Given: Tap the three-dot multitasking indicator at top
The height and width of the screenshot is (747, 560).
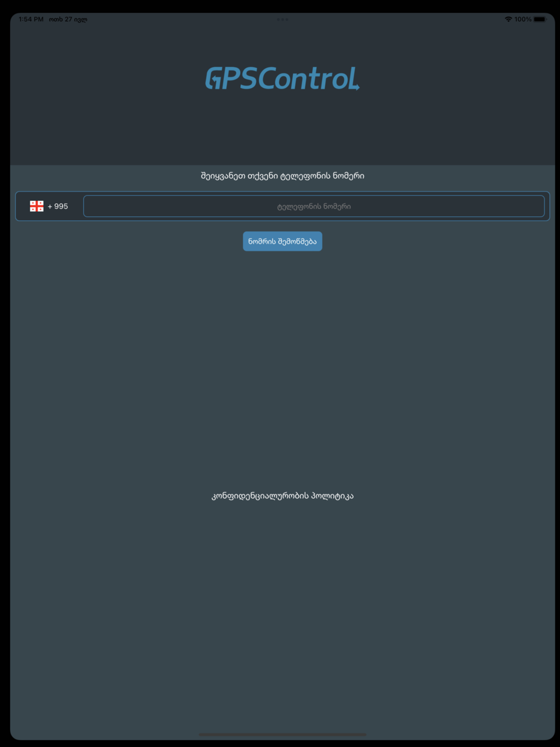Looking at the screenshot, I should coord(282,19).
